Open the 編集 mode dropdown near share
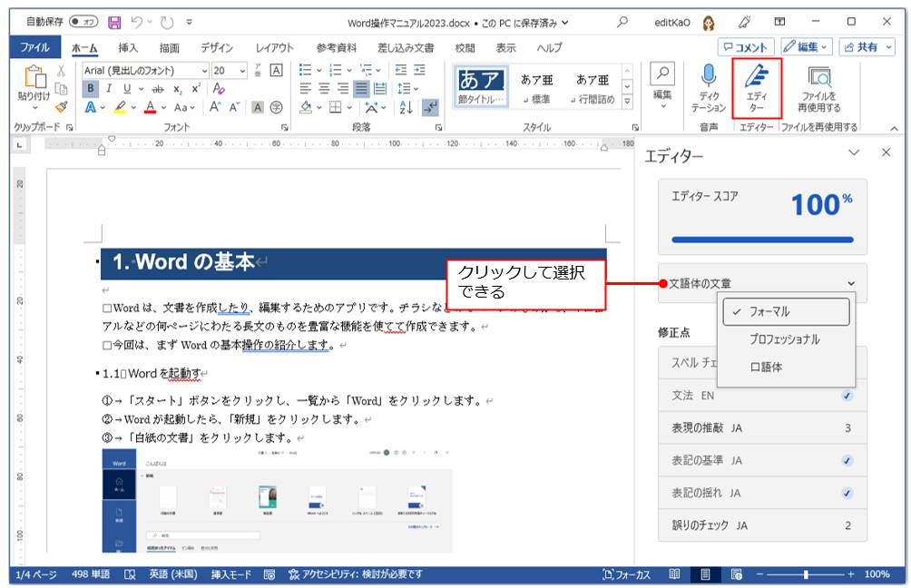The width and height of the screenshot is (911, 588). click(x=806, y=47)
